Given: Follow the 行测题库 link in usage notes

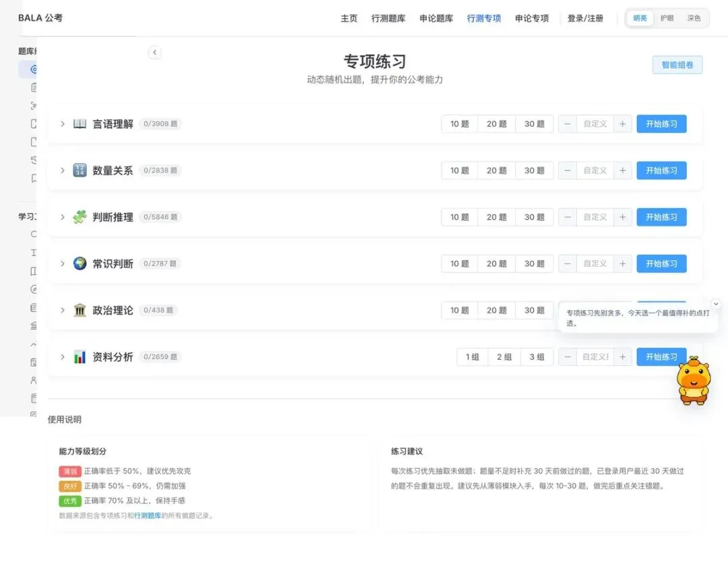Looking at the screenshot, I should [x=148, y=515].
